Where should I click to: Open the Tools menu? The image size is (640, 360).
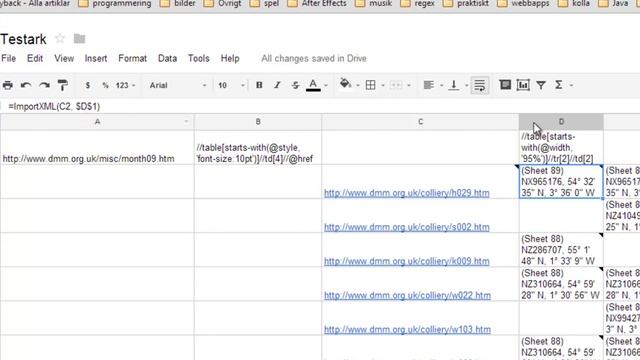[x=198, y=58]
